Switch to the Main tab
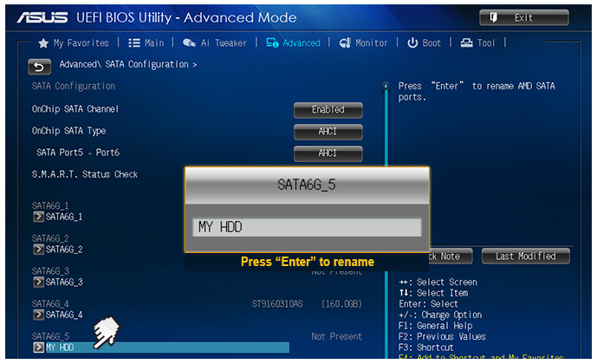The height and width of the screenshot is (364, 597). (146, 42)
